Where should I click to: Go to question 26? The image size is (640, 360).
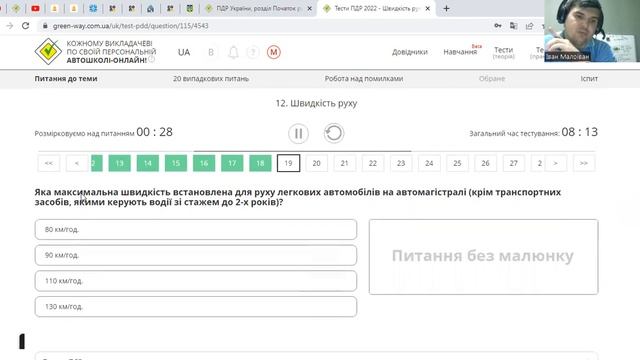pyautogui.click(x=486, y=163)
